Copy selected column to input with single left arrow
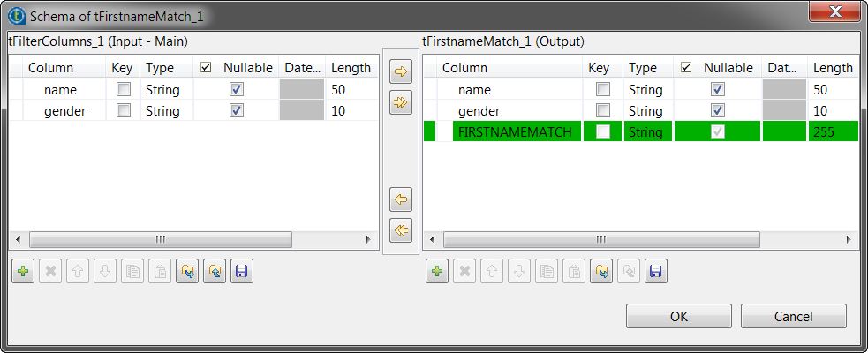Image resolution: width=868 pixels, height=353 pixels. (401, 199)
